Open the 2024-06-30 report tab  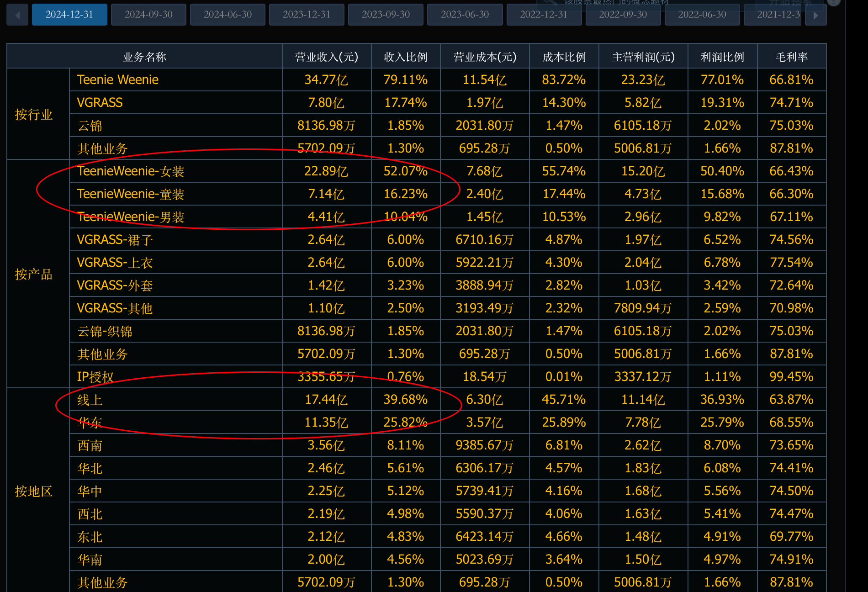point(228,15)
